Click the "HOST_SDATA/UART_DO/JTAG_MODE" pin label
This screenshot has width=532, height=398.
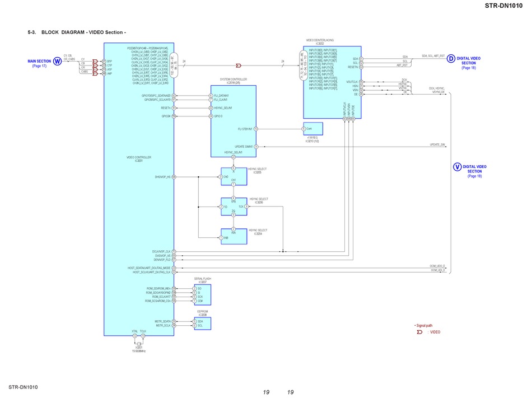[x=149, y=268]
